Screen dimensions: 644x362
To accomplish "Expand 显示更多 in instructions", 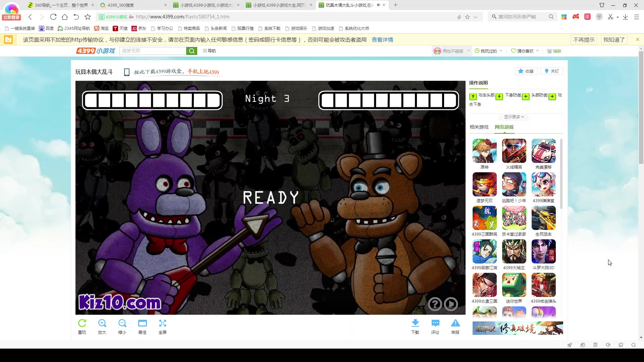I will tap(514, 117).
